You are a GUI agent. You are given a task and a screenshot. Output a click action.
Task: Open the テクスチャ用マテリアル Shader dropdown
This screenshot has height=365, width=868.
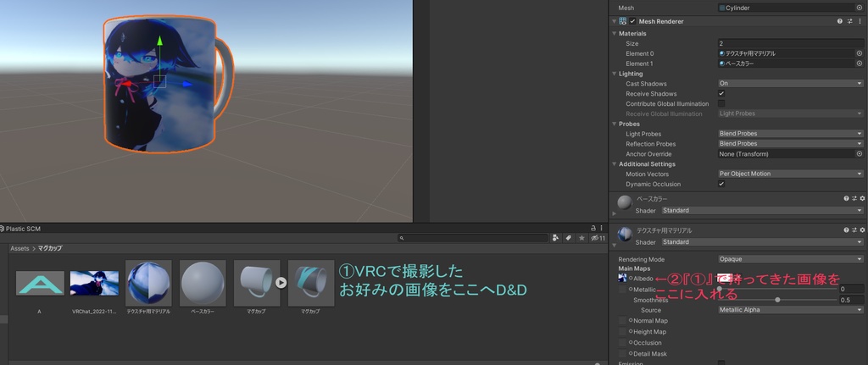(762, 242)
